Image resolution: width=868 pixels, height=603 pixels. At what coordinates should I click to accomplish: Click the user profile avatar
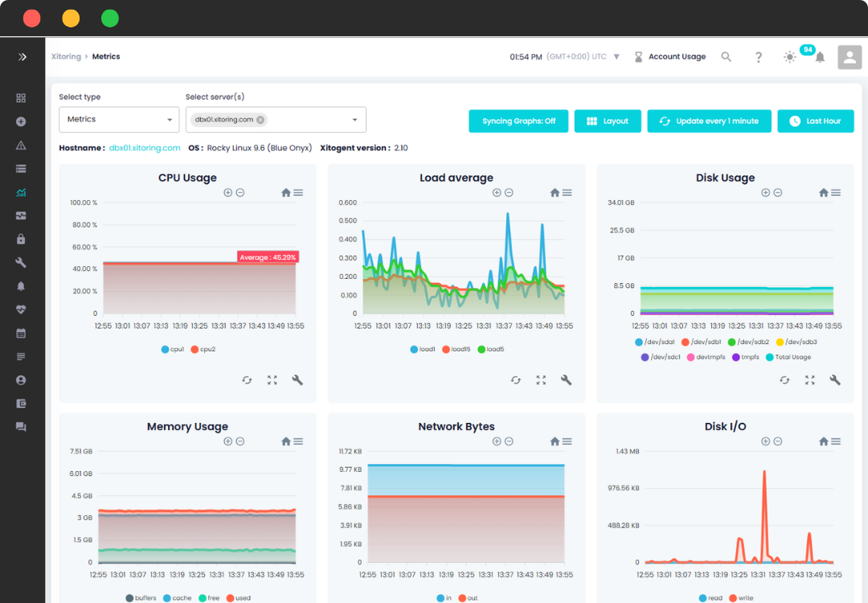tap(850, 57)
